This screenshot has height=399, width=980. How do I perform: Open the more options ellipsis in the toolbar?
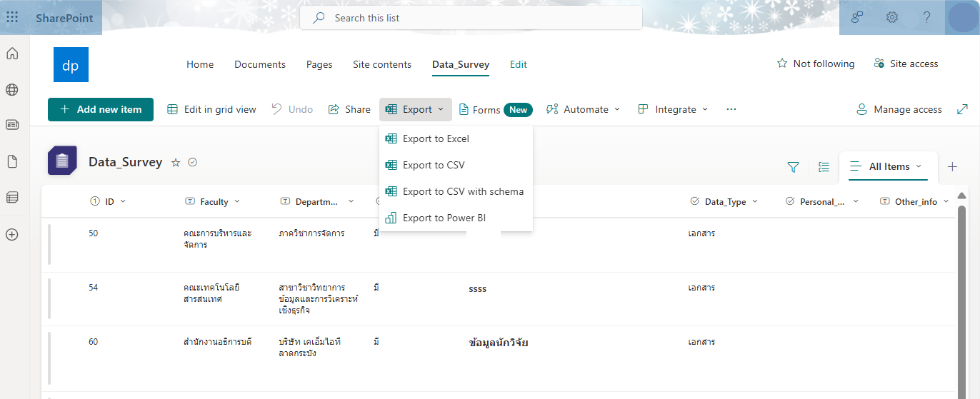[x=731, y=109]
